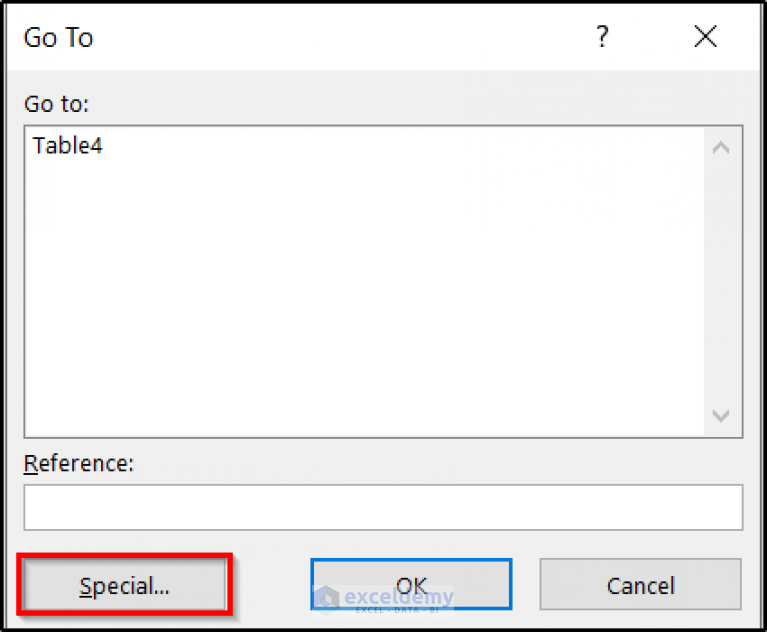The height and width of the screenshot is (632, 767).
Task: Confirm with the OK button
Action: coord(411,584)
